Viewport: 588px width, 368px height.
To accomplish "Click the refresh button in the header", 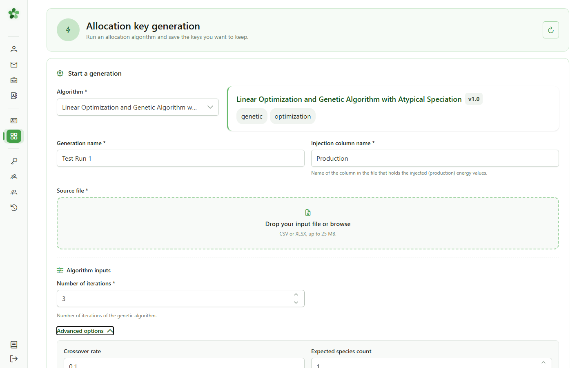I will [x=551, y=30].
